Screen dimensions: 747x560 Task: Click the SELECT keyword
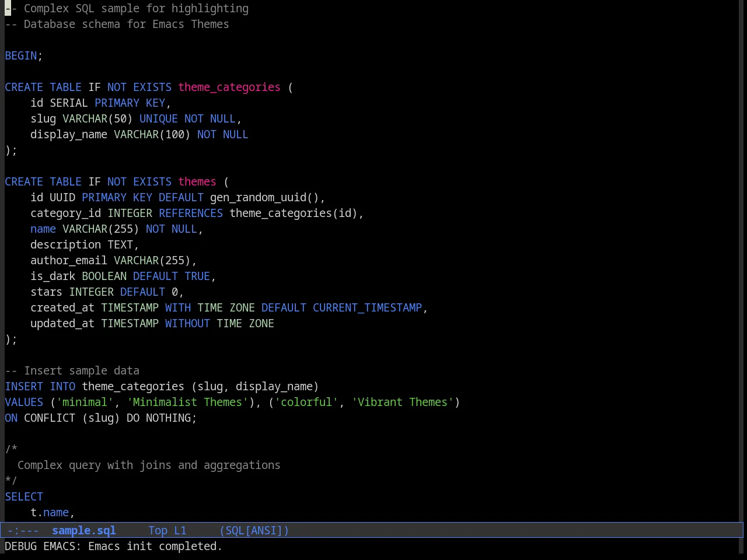tap(24, 496)
